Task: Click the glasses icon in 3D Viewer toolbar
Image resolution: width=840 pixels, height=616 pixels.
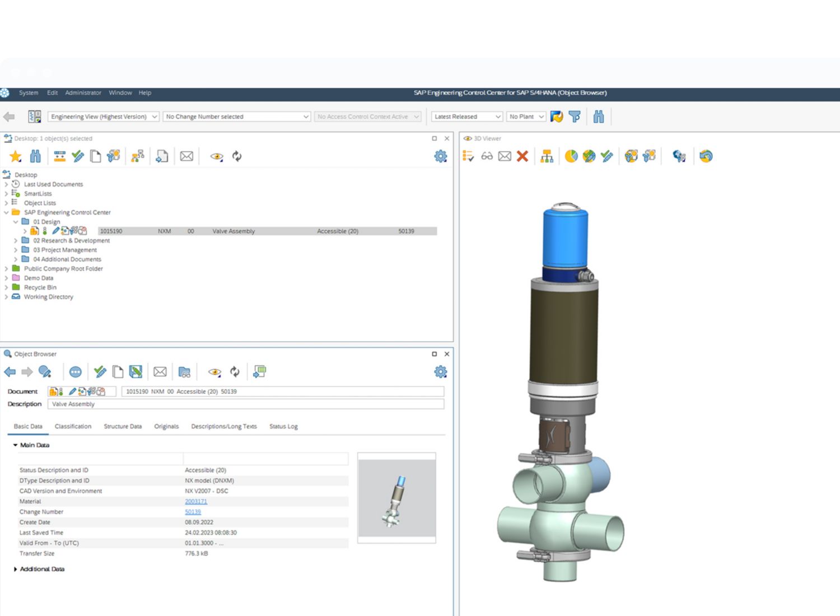Action: pyautogui.click(x=487, y=156)
